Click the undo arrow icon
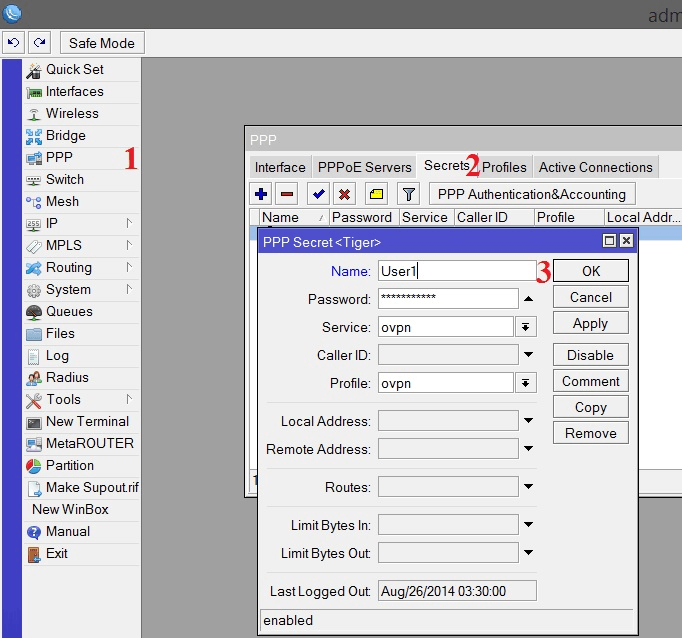This screenshot has width=682, height=638. [x=13, y=43]
